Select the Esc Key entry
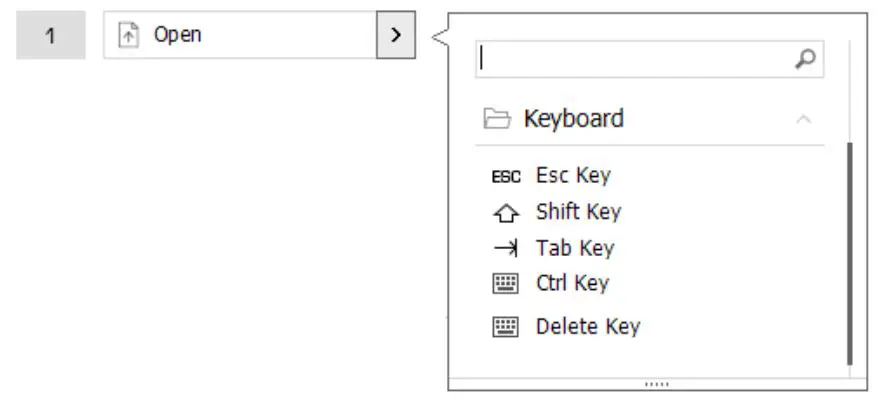 point(573,176)
